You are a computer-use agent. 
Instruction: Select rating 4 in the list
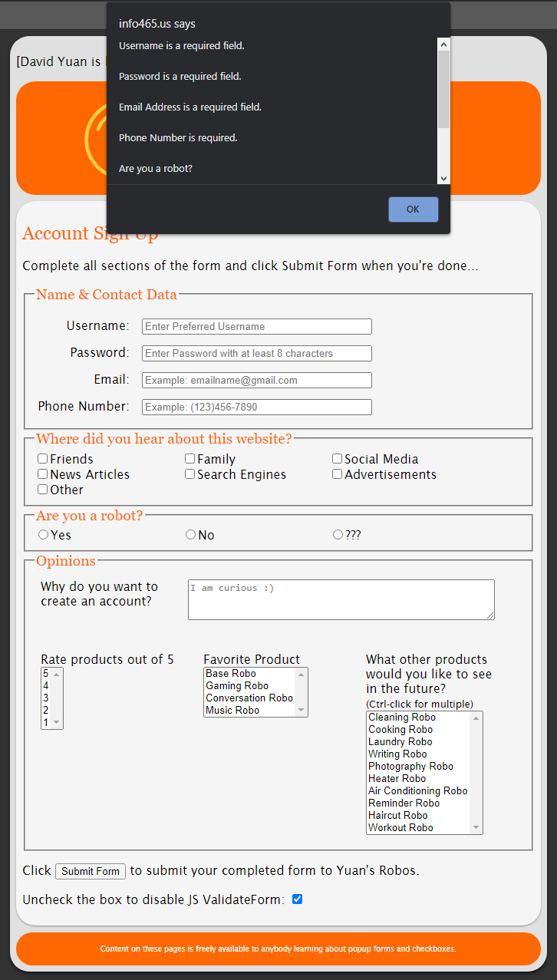pos(46,686)
